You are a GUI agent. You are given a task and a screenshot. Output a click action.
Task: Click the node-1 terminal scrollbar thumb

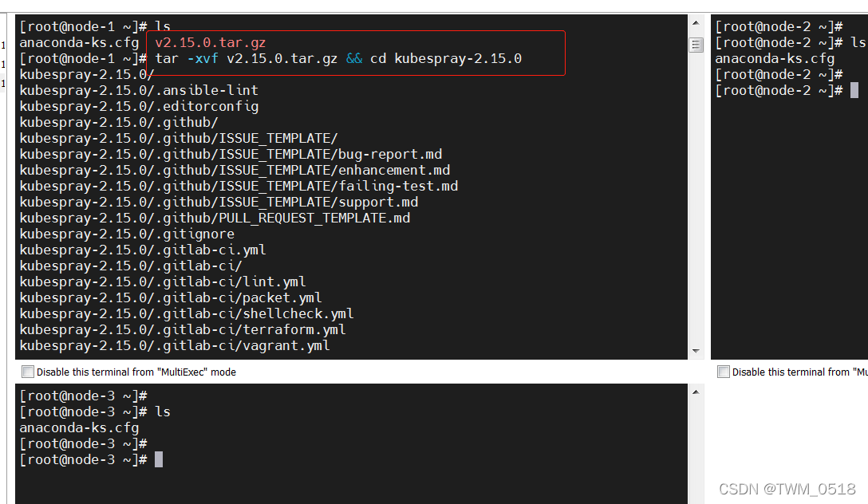(x=696, y=45)
